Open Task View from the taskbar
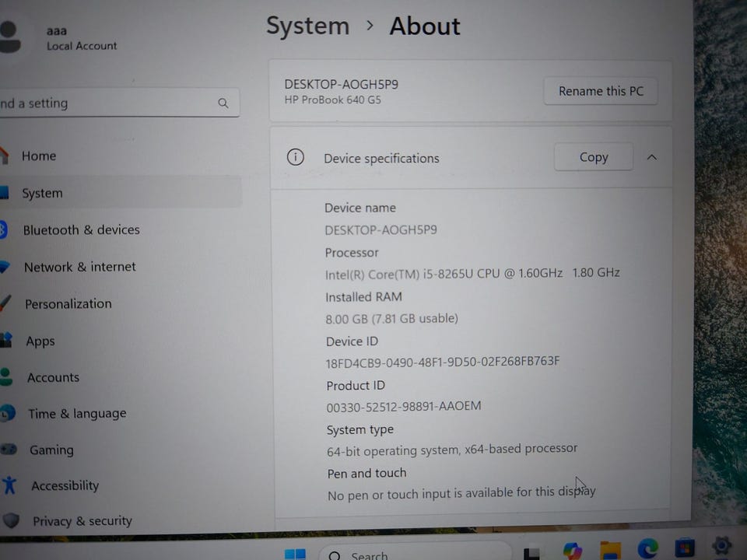Screen dimensions: 747x560 531,554
